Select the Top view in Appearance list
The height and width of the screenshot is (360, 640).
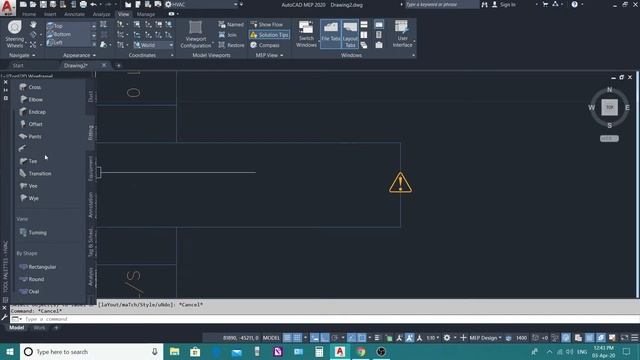tap(55, 26)
